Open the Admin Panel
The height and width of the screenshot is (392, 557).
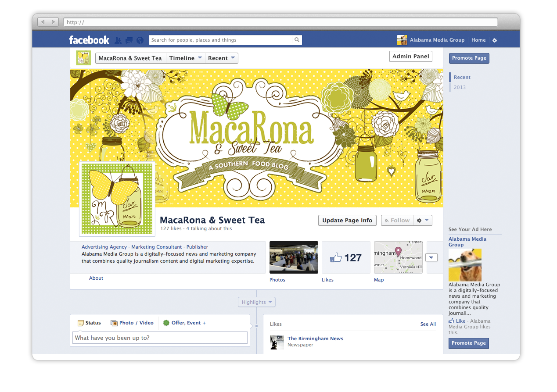[x=411, y=57]
